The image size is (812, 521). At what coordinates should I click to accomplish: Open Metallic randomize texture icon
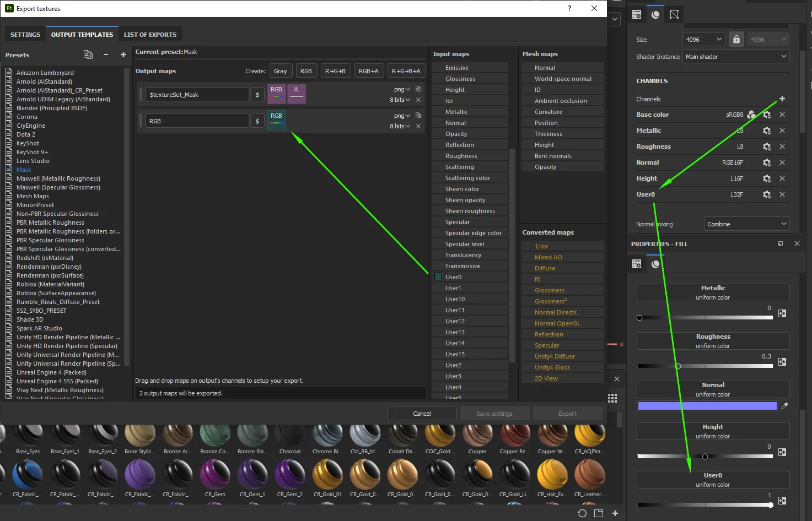pyautogui.click(x=782, y=313)
